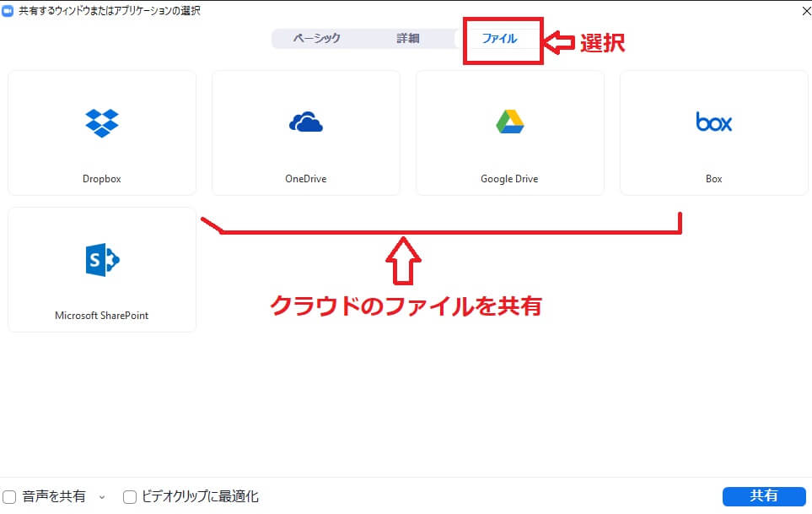This screenshot has width=812, height=514.
Task: Click the Dropbox logo icon
Action: [x=102, y=122]
